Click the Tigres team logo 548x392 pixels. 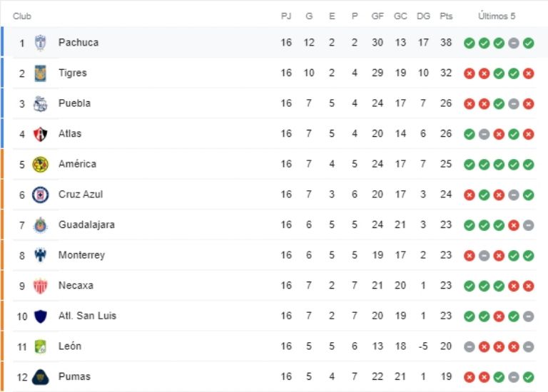click(41, 73)
